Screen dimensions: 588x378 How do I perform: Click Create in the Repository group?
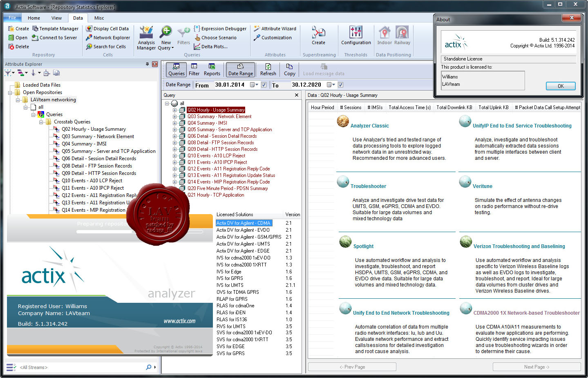point(18,29)
